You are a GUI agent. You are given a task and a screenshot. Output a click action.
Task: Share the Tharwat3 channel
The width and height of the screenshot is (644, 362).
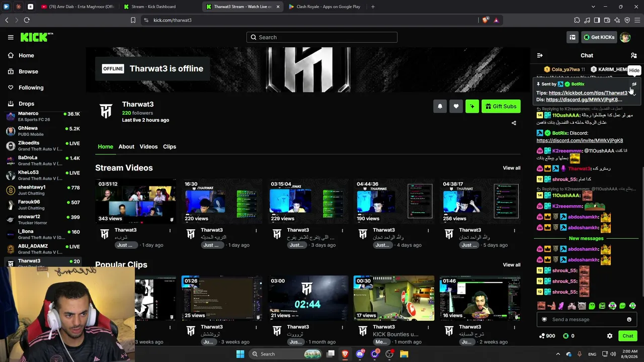pos(514,123)
